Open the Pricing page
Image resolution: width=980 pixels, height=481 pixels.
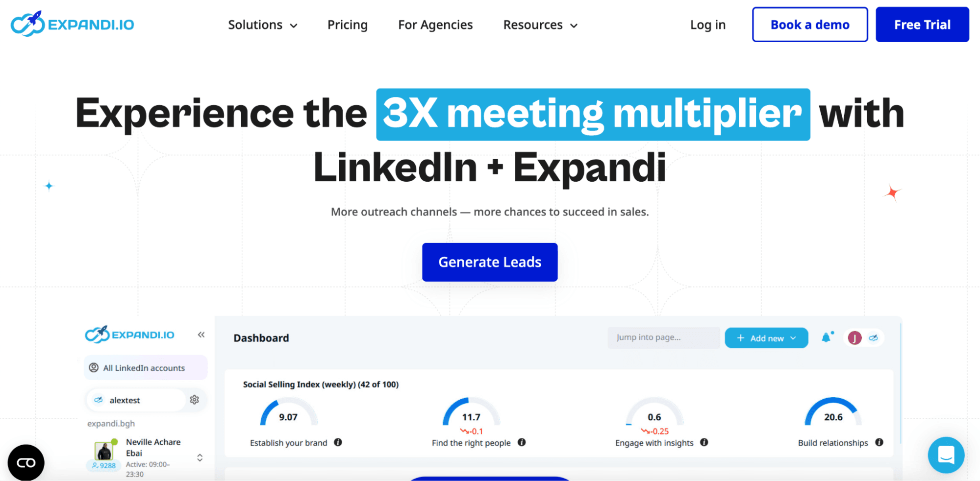[x=347, y=25]
